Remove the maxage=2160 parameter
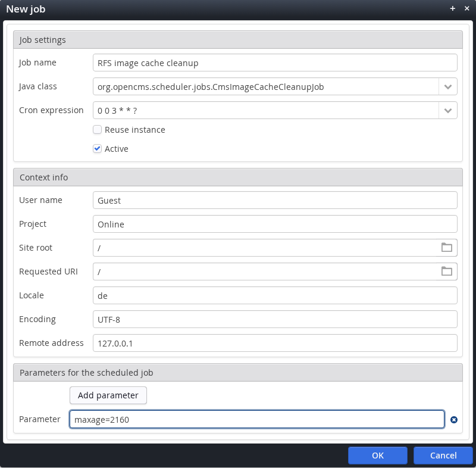Screen dimensions: 476x468 click(x=454, y=419)
